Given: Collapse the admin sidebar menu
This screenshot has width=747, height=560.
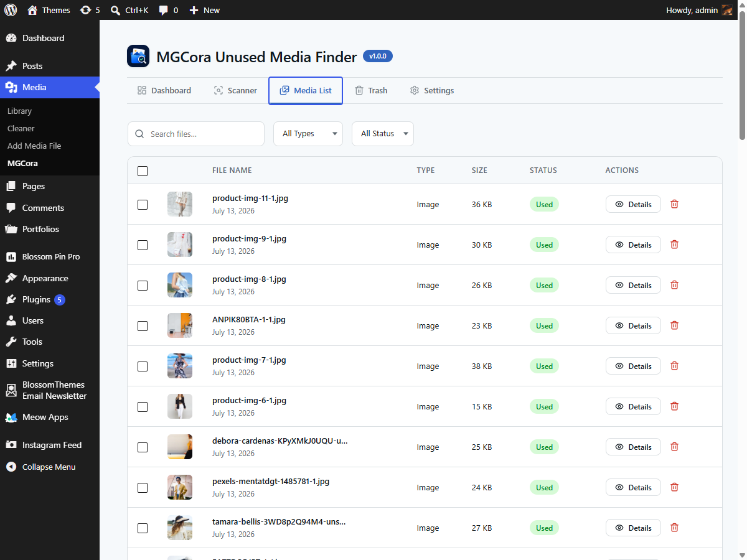Looking at the screenshot, I should pos(50,467).
